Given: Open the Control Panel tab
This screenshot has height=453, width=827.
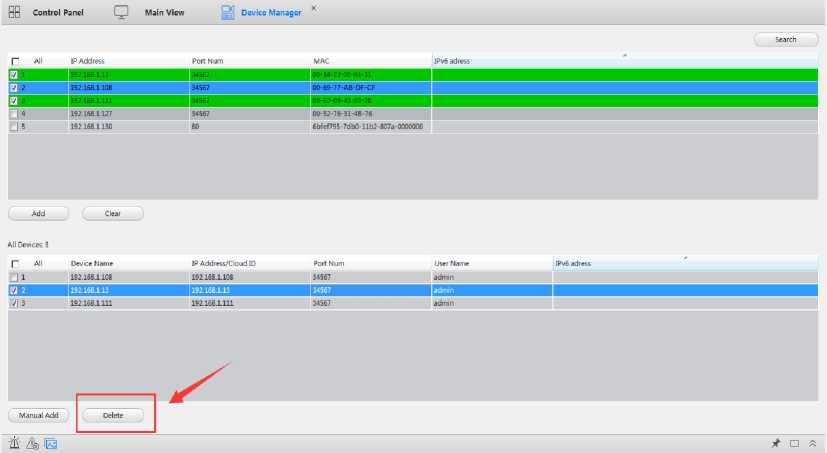Looking at the screenshot, I should (58, 12).
